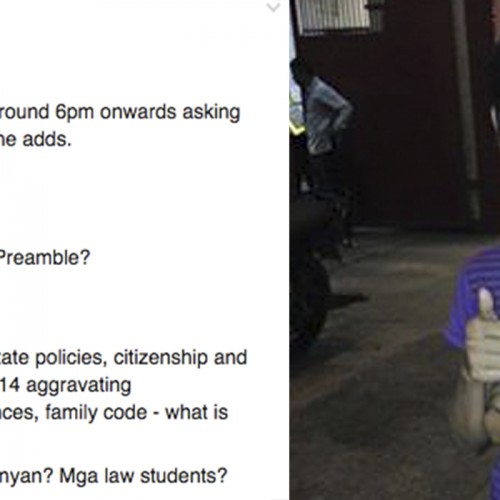Click the words 'he adds.'

[36, 139]
